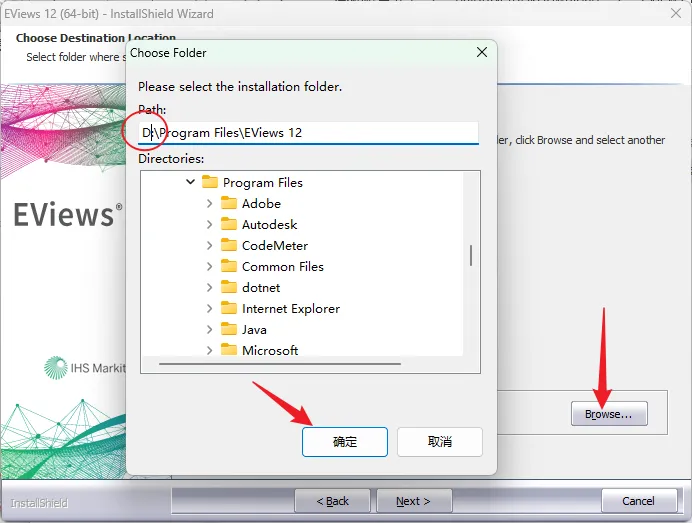The width and height of the screenshot is (692, 523).
Task: Select the Internet Explorer folder icon
Action: tap(229, 308)
